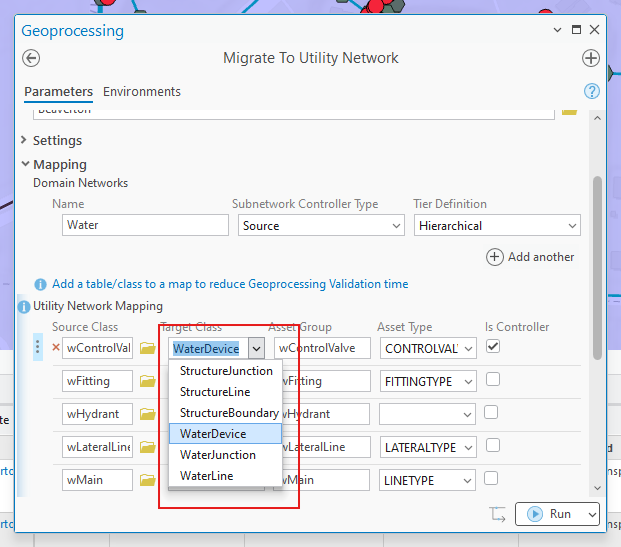The height and width of the screenshot is (547, 621).
Task: Run the Migrate To Utility Network tool
Action: click(550, 514)
